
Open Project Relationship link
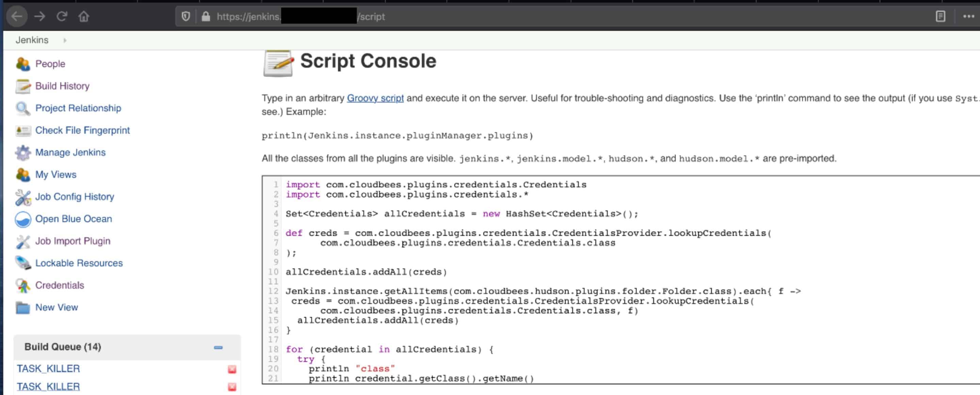pos(78,108)
